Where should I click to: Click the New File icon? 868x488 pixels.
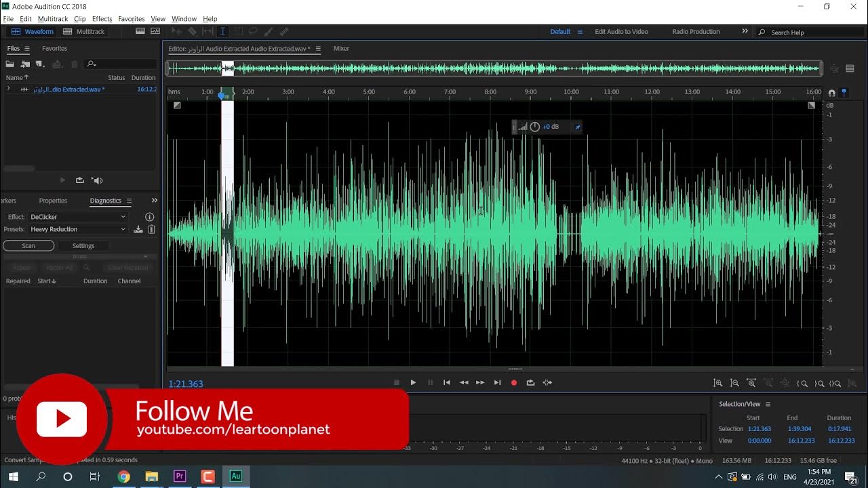pyautogui.click(x=40, y=64)
